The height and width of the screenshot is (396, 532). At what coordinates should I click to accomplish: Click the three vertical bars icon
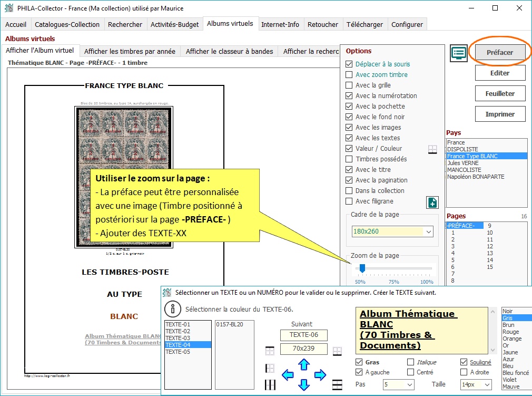coord(270,385)
